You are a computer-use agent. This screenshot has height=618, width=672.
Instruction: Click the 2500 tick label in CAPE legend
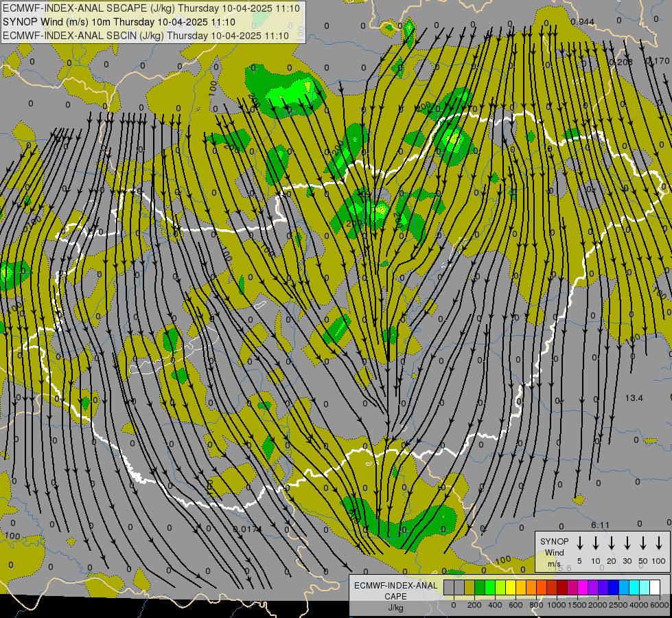(618, 605)
